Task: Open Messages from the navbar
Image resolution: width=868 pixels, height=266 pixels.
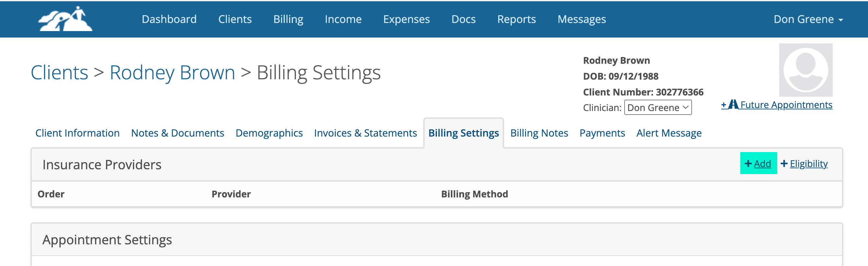Action: tap(581, 19)
